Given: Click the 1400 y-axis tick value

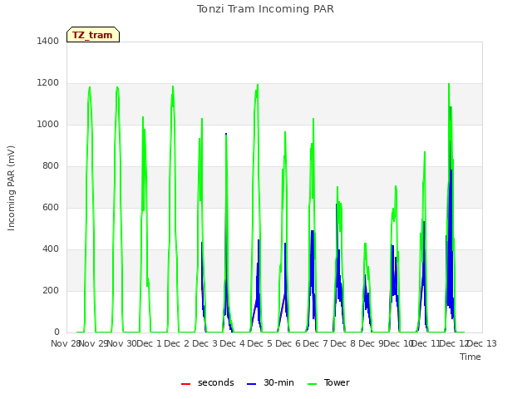Looking at the screenshot, I should point(48,41).
